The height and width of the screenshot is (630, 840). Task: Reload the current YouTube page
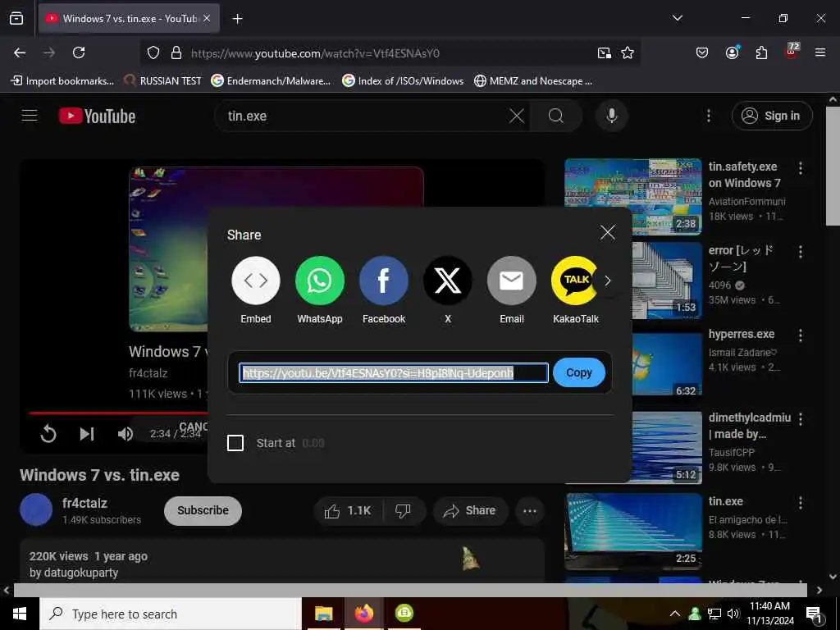79,52
